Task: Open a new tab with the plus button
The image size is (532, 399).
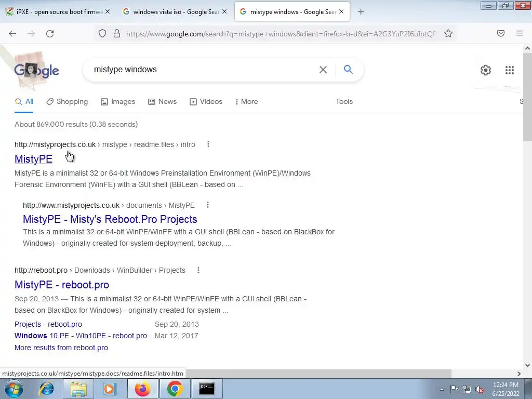Action: pos(361,12)
